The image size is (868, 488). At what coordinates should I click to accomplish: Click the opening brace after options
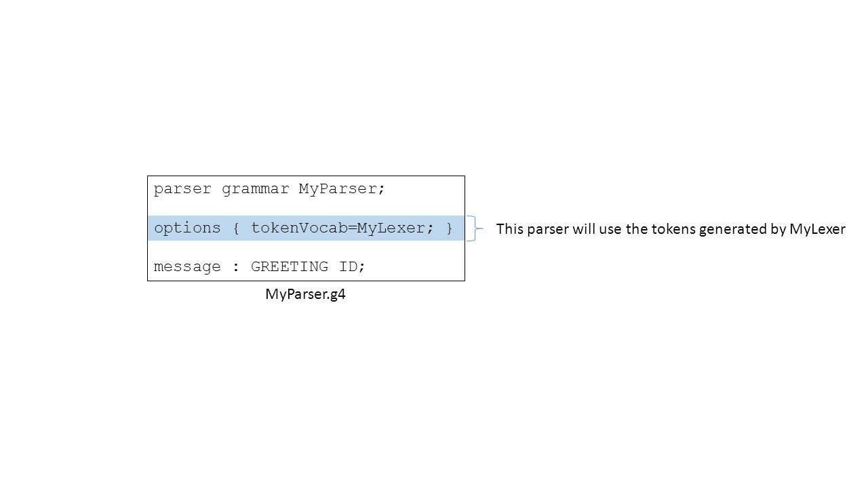[235, 228]
